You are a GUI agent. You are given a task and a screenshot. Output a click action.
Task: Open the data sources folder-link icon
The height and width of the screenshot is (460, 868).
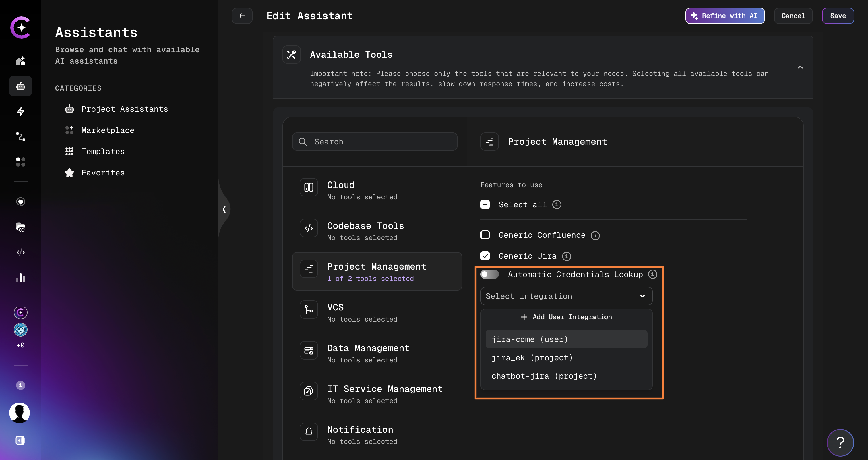click(21, 227)
